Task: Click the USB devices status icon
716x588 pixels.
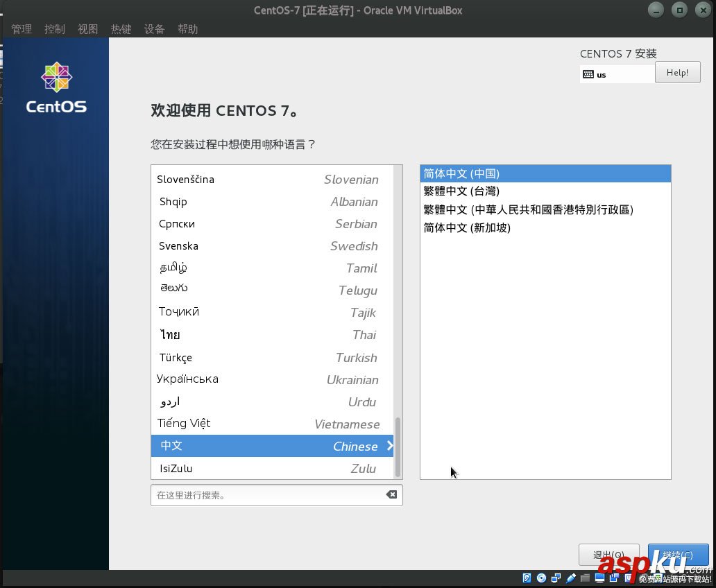Action: pyautogui.click(x=572, y=578)
